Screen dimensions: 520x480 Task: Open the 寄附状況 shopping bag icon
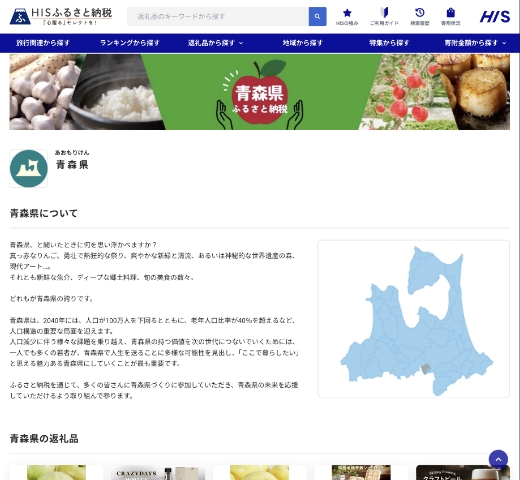pyautogui.click(x=450, y=17)
